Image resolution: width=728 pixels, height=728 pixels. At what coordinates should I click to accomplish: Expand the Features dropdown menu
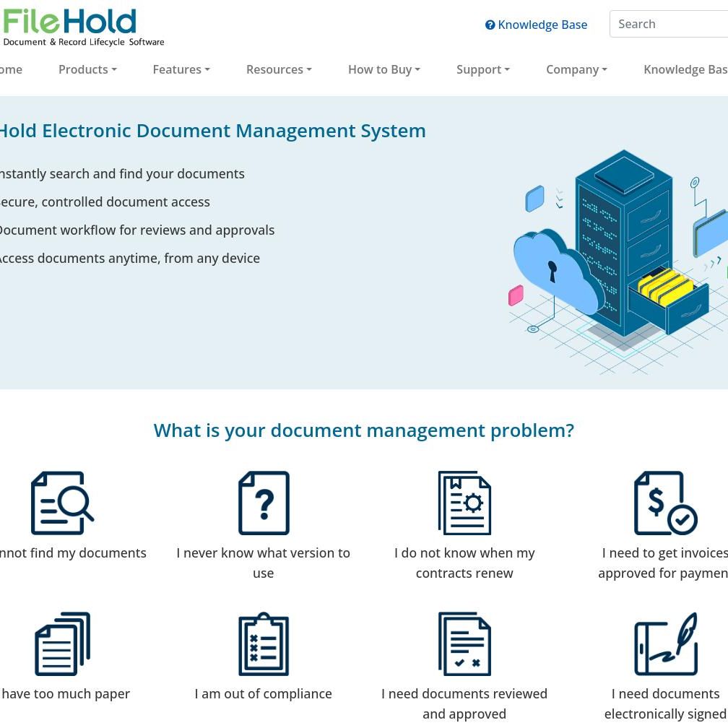181,69
